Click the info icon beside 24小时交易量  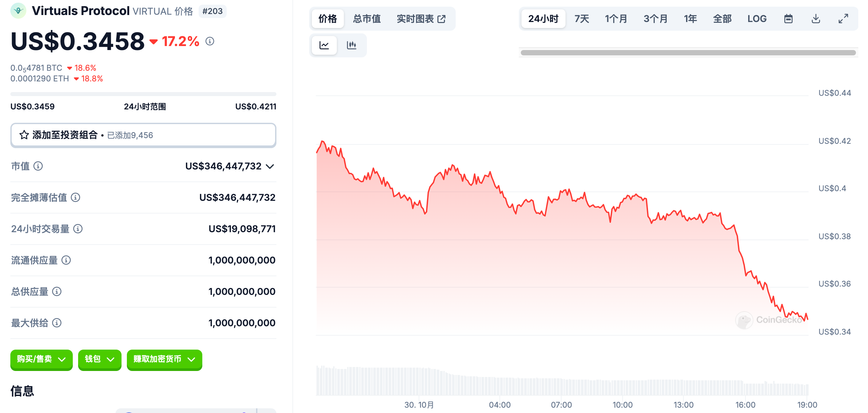[78, 229]
